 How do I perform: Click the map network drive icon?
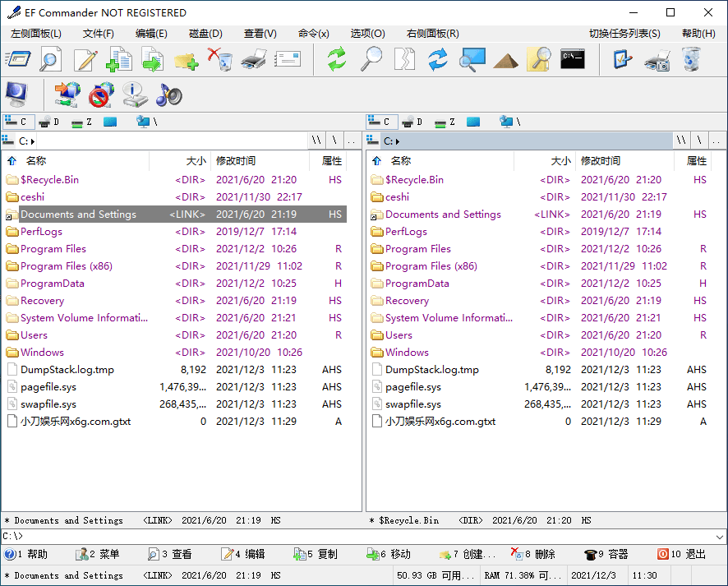tap(66, 95)
